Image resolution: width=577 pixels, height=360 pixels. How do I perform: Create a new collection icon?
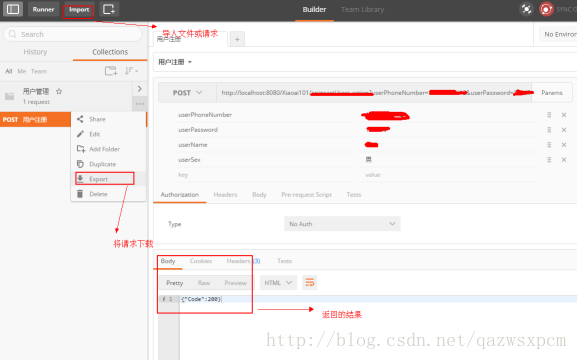click(x=111, y=71)
